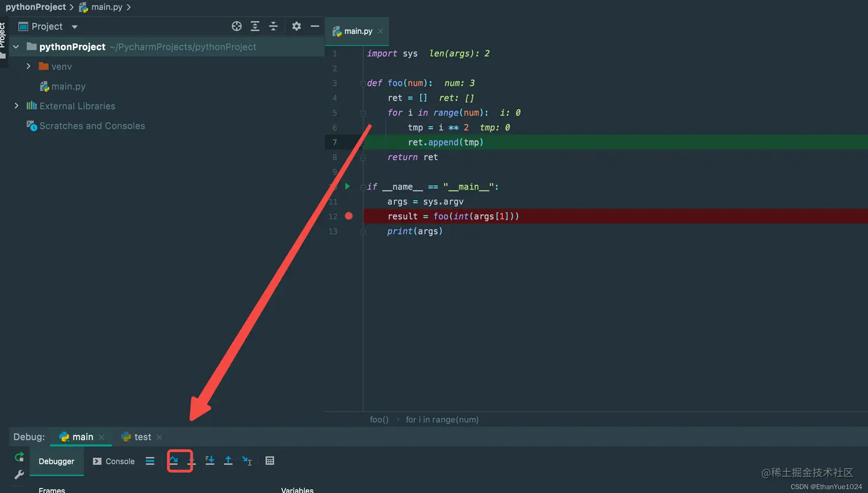
Task: Open the Project view dropdown
Action: 75,26
